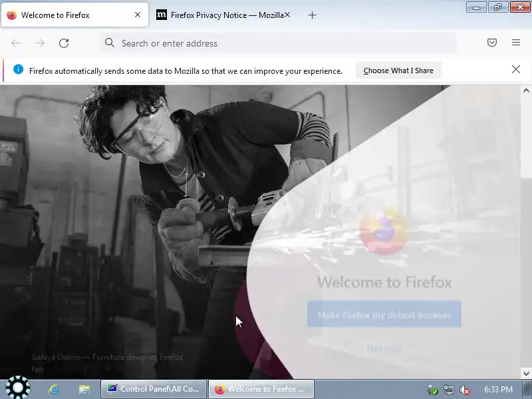
Task: Open the Start menu button
Action: click(x=18, y=388)
